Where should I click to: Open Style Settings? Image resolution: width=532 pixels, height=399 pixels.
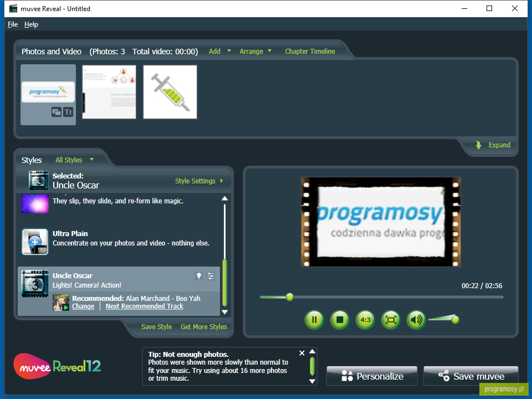point(199,181)
